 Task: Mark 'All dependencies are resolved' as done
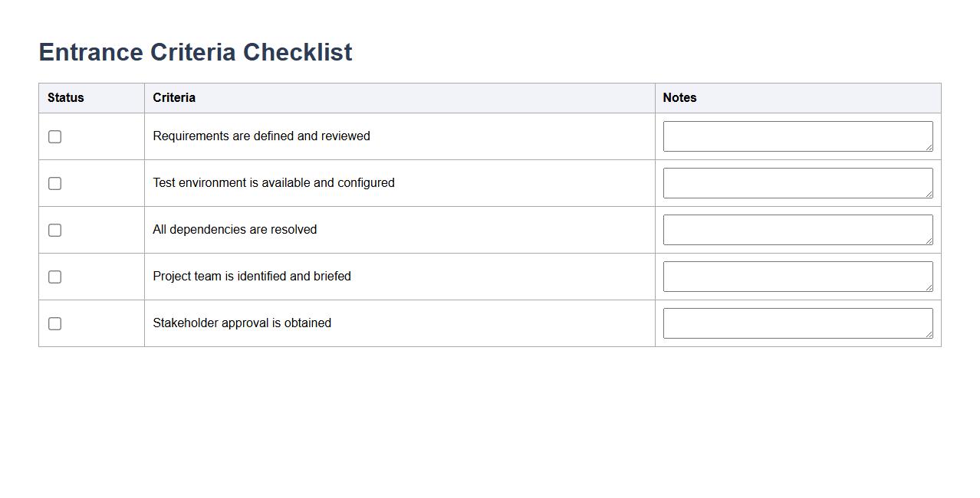click(x=54, y=230)
